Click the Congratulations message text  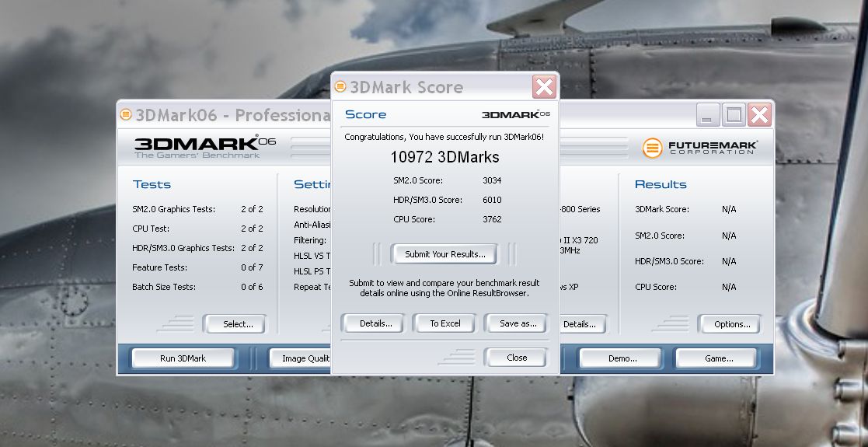[x=444, y=137]
